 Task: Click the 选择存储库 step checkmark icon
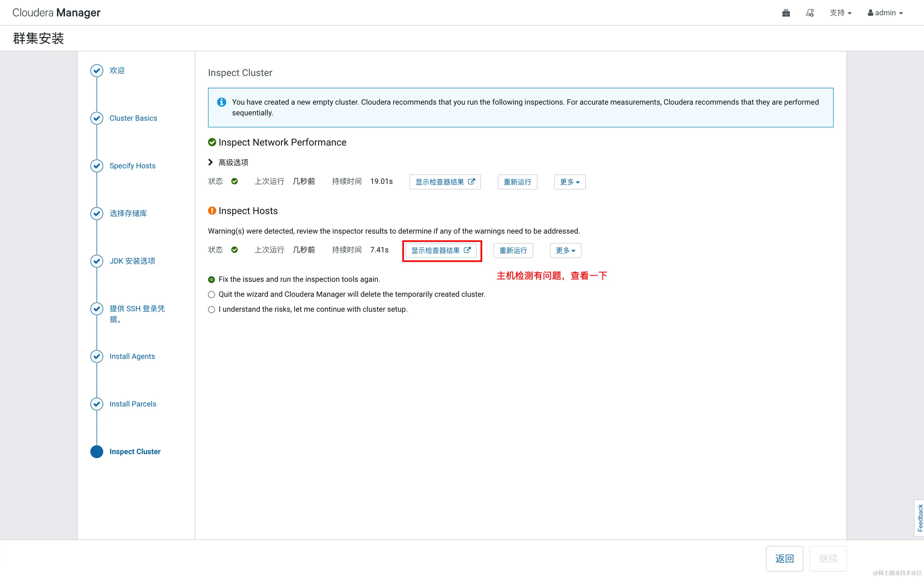[97, 213]
